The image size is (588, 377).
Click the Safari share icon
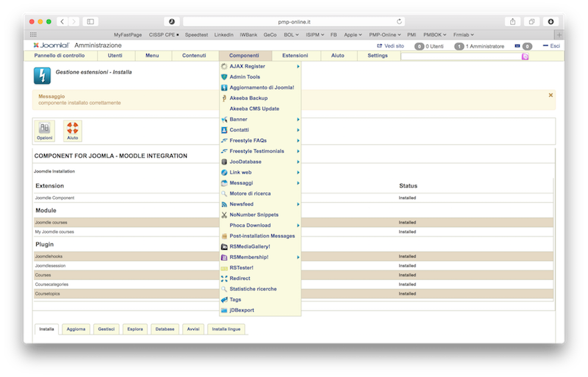[x=512, y=21]
